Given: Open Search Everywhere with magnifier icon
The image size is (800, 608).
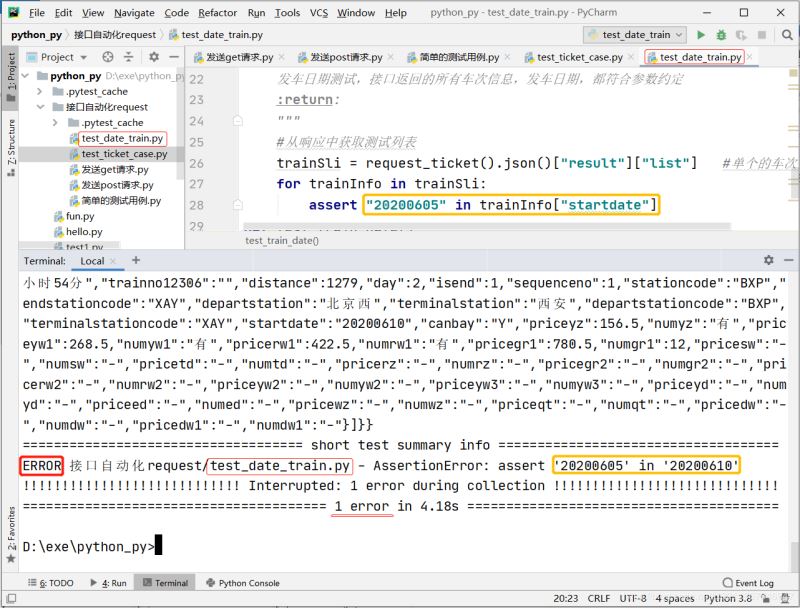Looking at the screenshot, I should (786, 34).
